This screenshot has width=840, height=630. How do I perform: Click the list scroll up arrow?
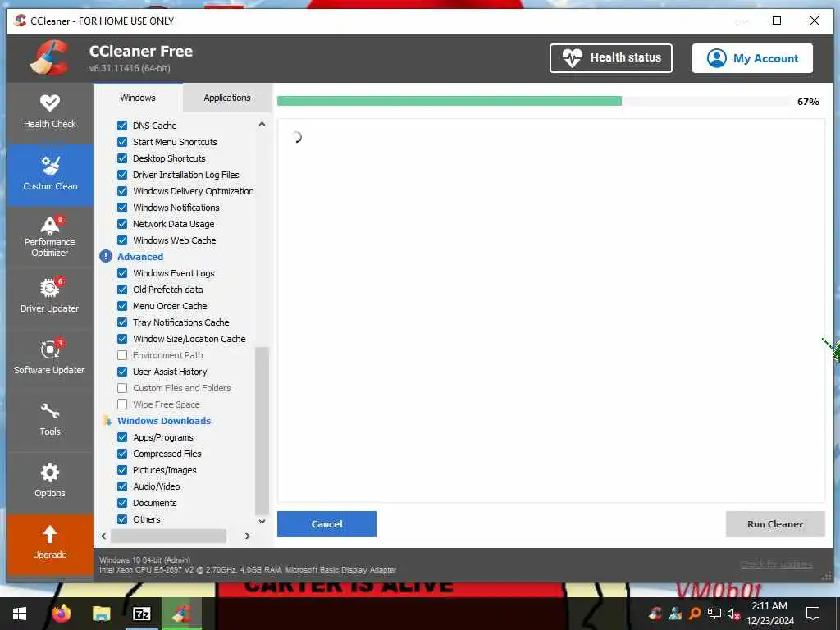pyautogui.click(x=262, y=125)
